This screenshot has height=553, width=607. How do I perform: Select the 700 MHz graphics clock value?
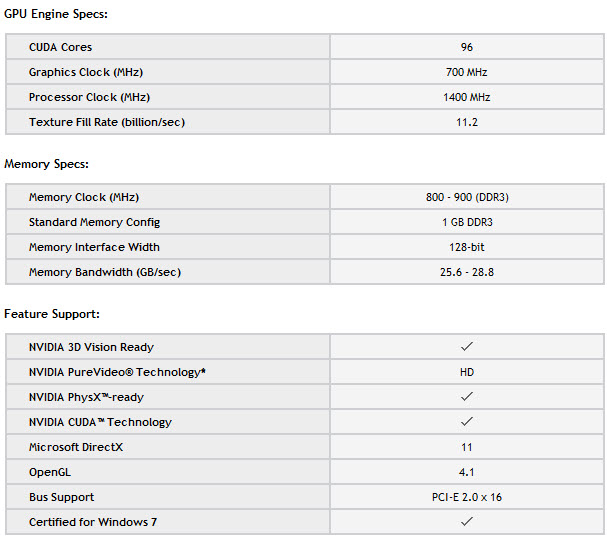pos(467,72)
